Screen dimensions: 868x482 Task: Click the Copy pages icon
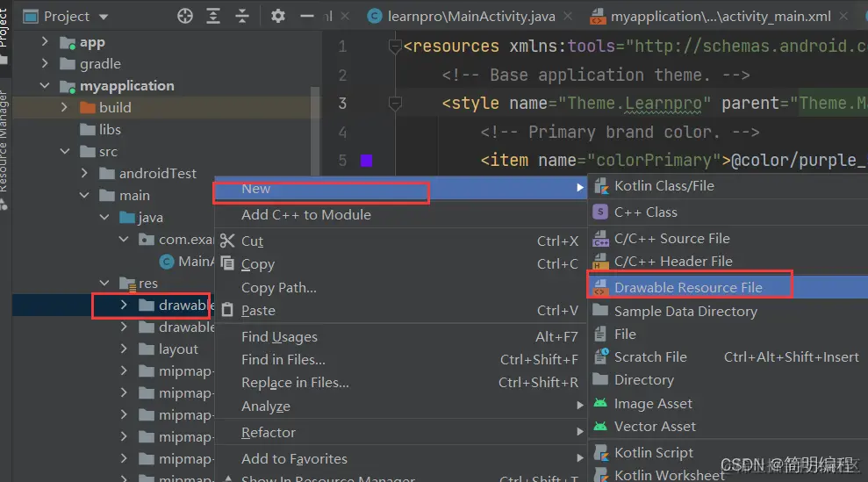pyautogui.click(x=227, y=263)
